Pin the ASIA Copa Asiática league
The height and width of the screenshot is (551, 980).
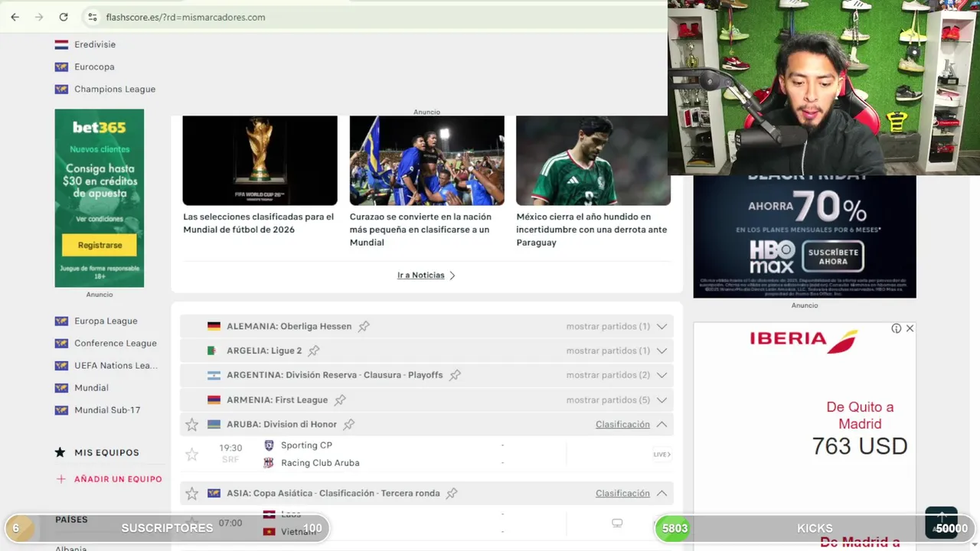coord(452,493)
